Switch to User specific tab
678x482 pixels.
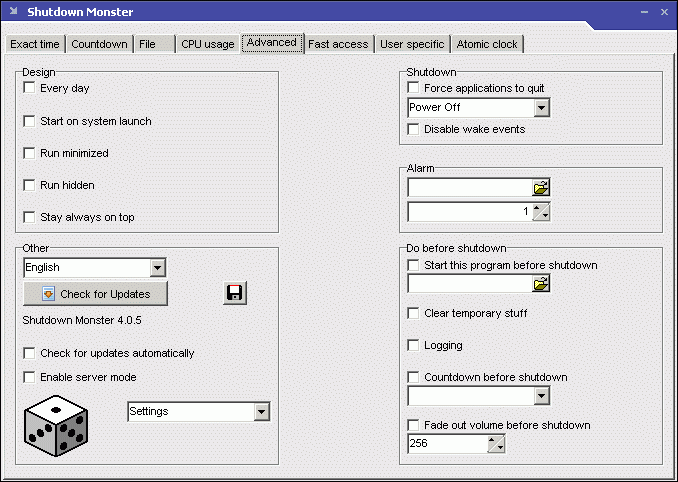coord(412,44)
